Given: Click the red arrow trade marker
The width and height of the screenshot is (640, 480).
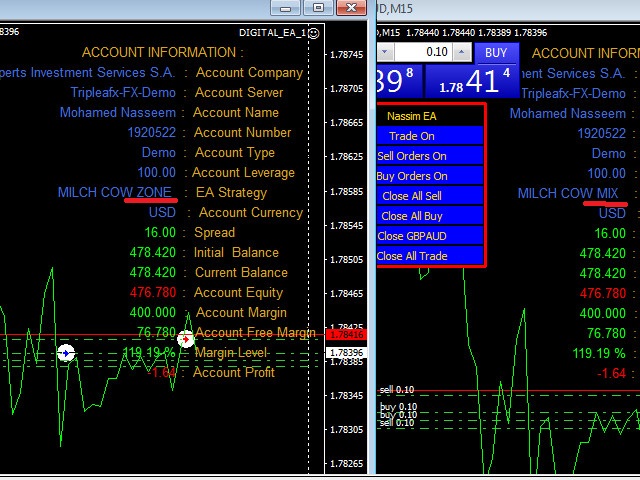Looking at the screenshot, I should pyautogui.click(x=186, y=339).
